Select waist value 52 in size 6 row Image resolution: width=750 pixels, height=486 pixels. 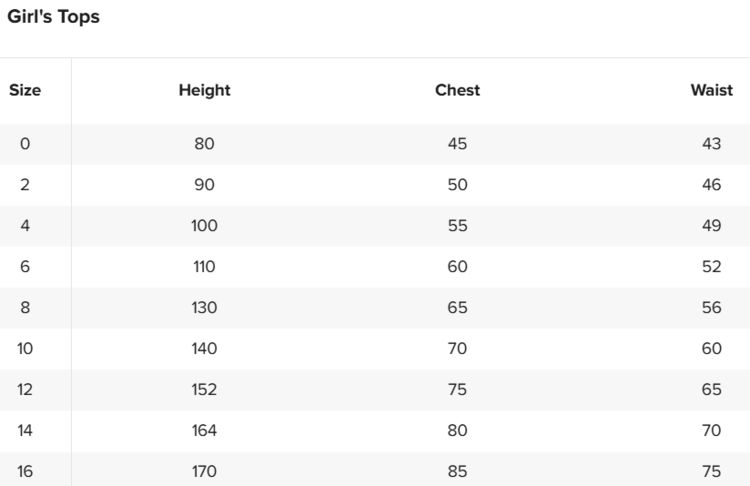[711, 267]
